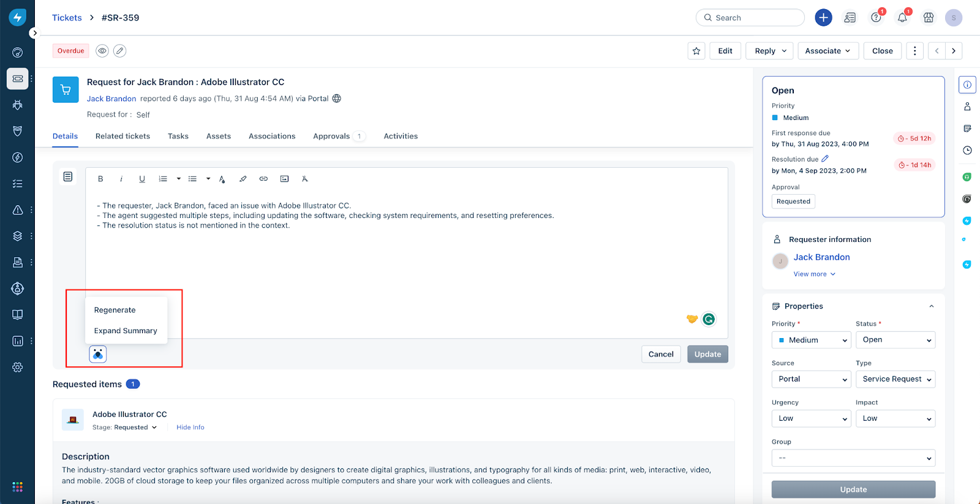Apply underline formatting in editor
The width and height of the screenshot is (980, 504).
pyautogui.click(x=142, y=179)
